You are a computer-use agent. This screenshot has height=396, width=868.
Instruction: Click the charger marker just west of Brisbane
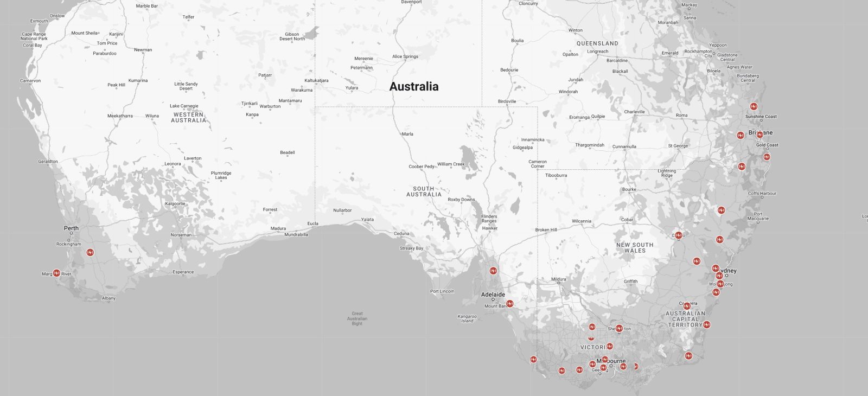pos(741,135)
